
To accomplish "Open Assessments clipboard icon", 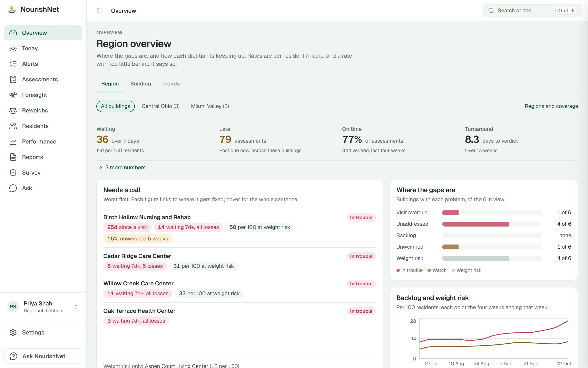I will tap(13, 79).
